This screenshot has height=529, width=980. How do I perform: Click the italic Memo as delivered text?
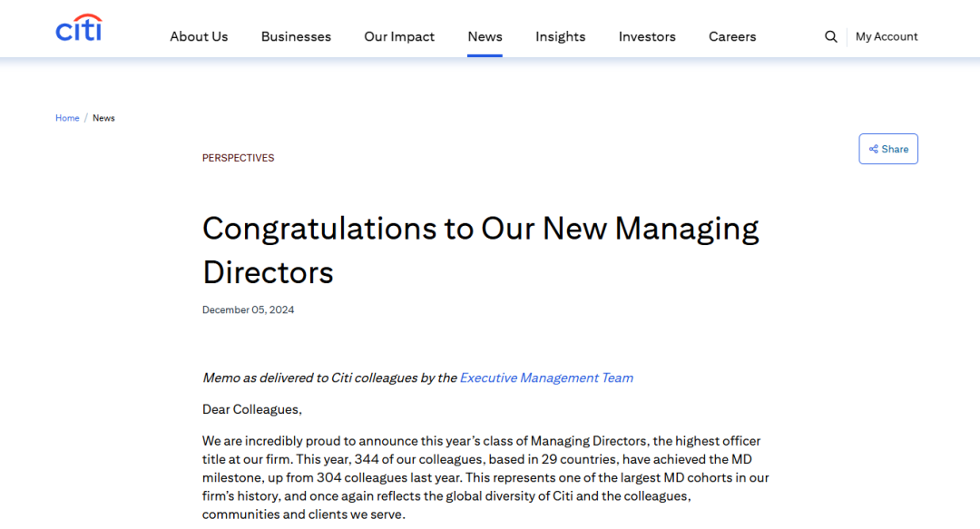tap(329, 377)
